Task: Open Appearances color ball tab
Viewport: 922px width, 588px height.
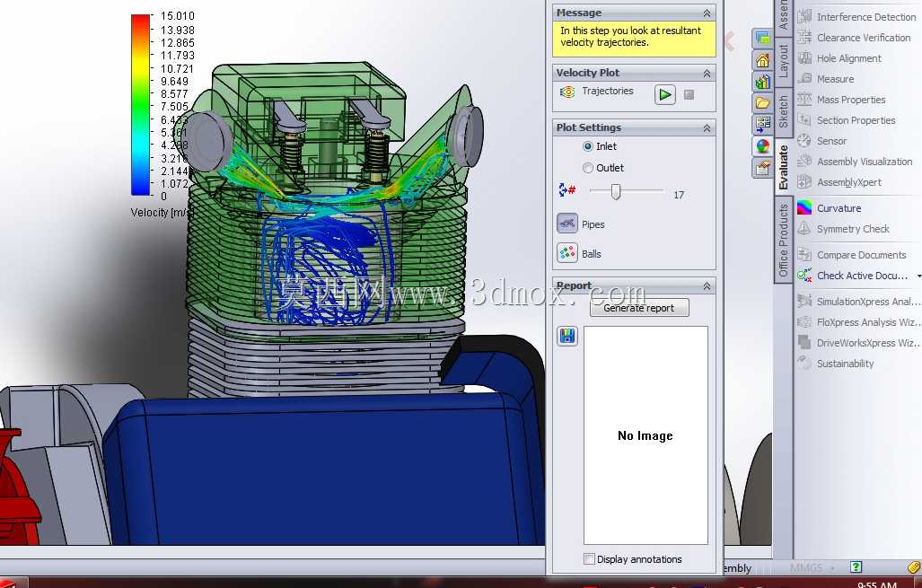Action: 763,145
